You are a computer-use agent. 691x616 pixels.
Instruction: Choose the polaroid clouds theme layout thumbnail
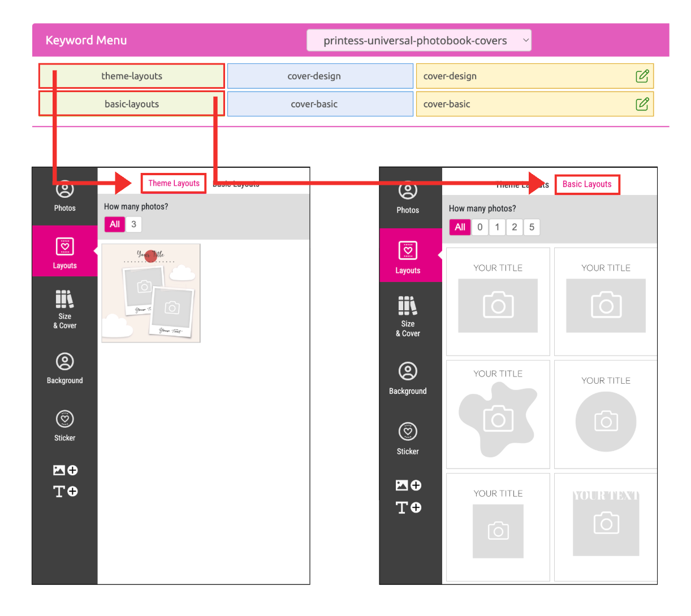tap(151, 293)
